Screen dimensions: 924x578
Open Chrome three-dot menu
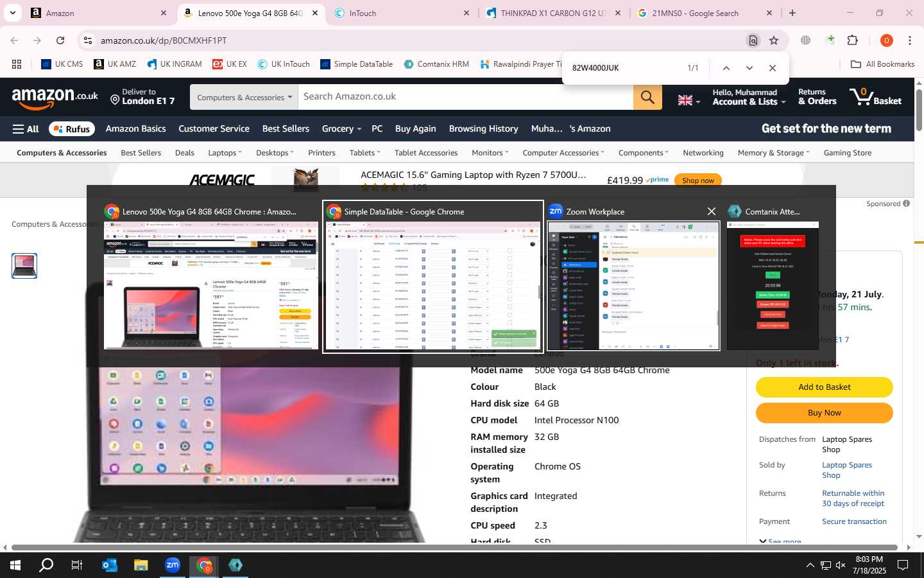[x=909, y=40]
